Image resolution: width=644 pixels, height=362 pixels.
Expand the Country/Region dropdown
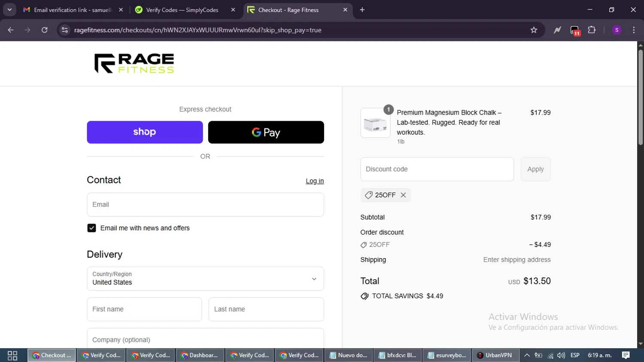click(x=205, y=279)
